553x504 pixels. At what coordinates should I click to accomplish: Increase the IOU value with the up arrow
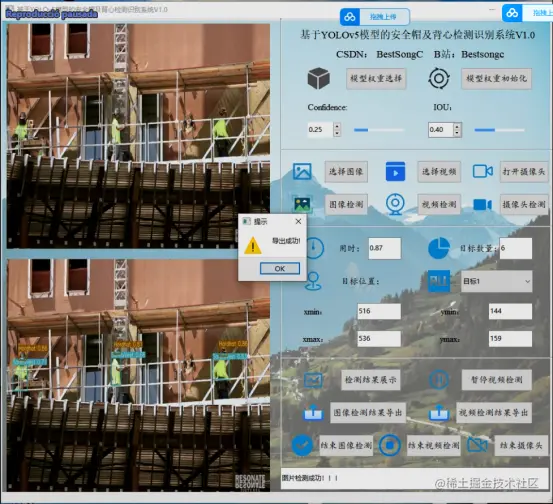[457, 126]
